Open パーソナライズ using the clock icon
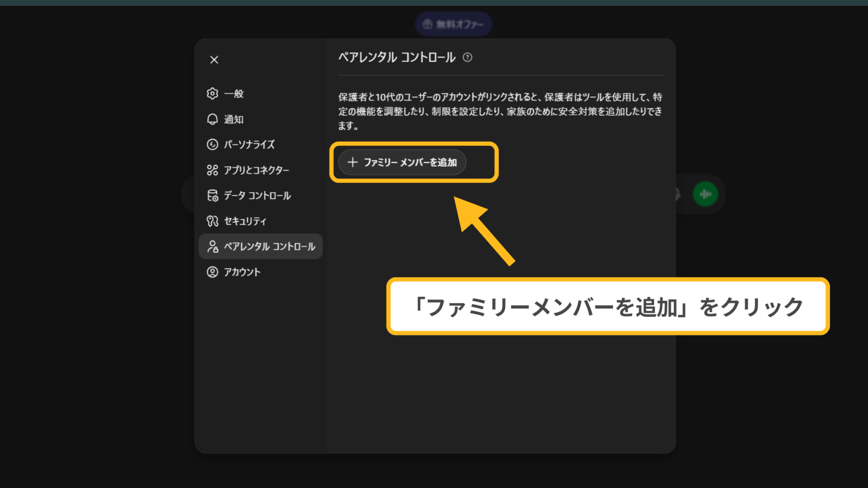 [x=212, y=145]
